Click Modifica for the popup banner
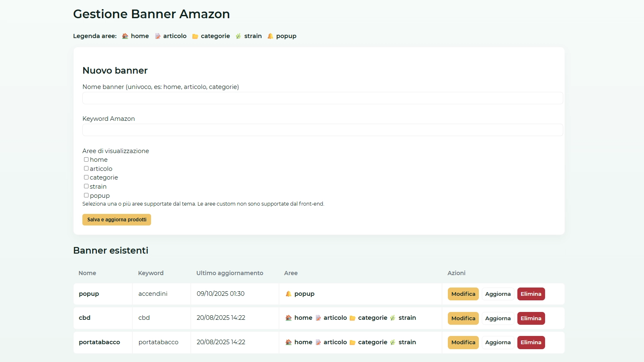The width and height of the screenshot is (644, 362). [463, 294]
